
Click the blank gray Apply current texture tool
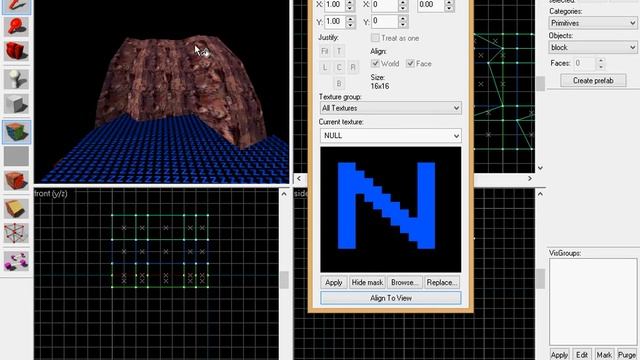[x=16, y=156]
